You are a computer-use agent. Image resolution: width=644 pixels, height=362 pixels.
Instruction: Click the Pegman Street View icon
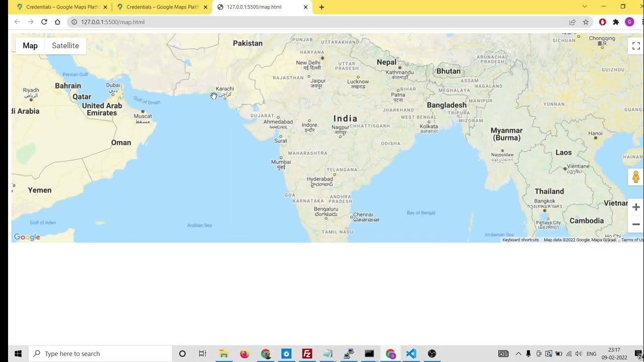636,177
